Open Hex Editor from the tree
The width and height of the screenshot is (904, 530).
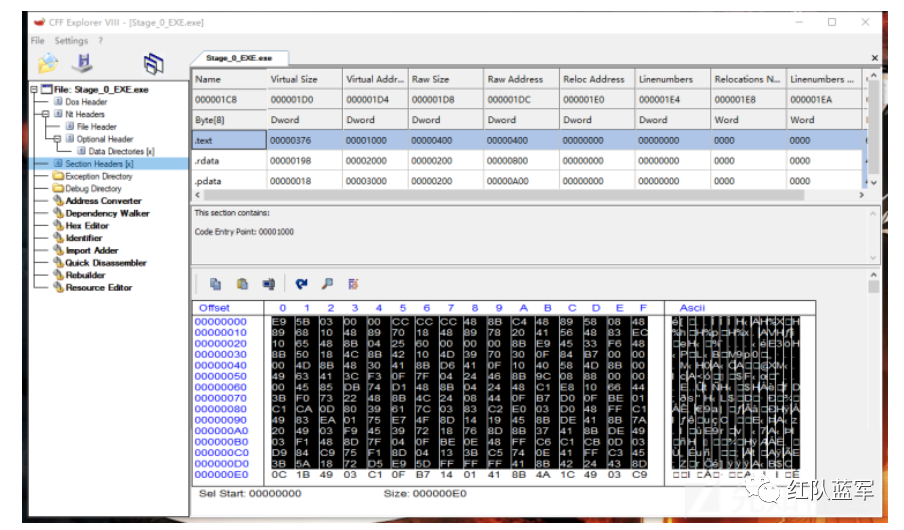(x=87, y=225)
